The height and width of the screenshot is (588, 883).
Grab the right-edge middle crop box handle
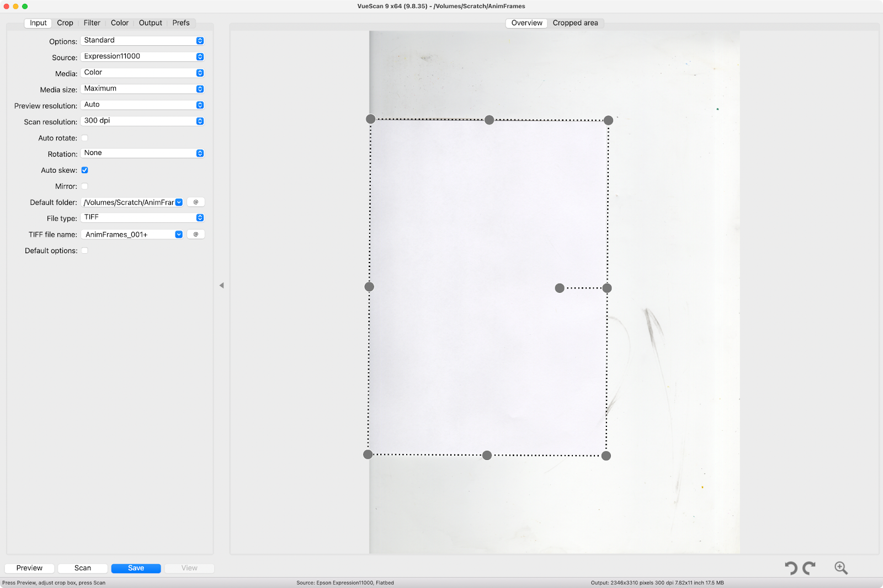(607, 288)
